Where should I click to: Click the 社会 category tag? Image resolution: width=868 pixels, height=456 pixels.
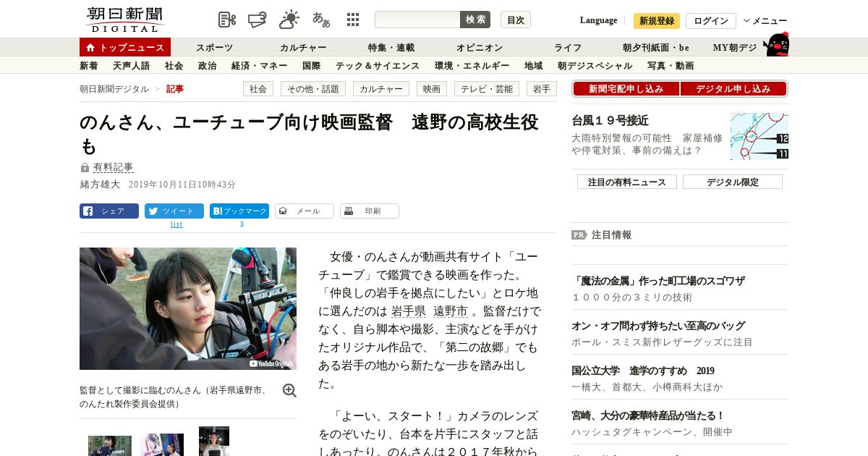(x=258, y=89)
